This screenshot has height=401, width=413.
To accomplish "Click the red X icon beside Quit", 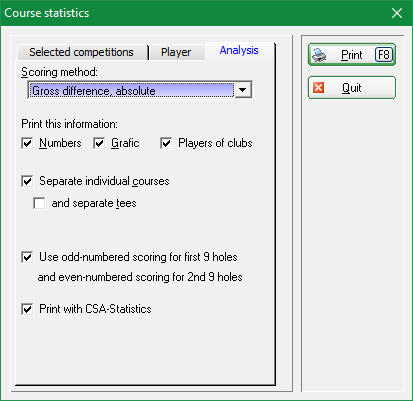I will [x=318, y=88].
